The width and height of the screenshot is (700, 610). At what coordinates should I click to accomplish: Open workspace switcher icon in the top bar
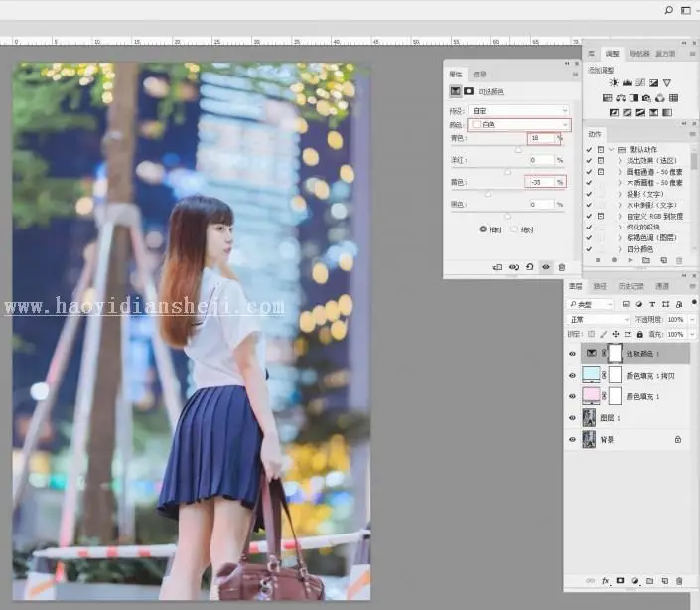point(686,10)
